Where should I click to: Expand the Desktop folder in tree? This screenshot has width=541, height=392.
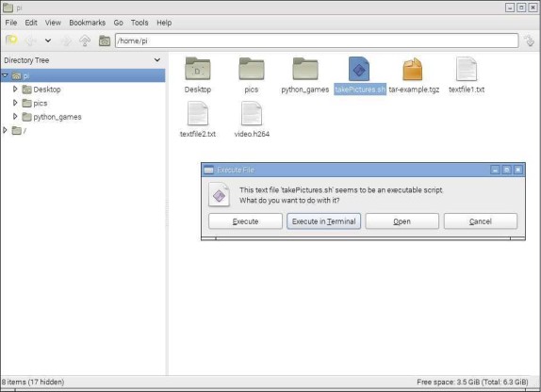tap(15, 89)
